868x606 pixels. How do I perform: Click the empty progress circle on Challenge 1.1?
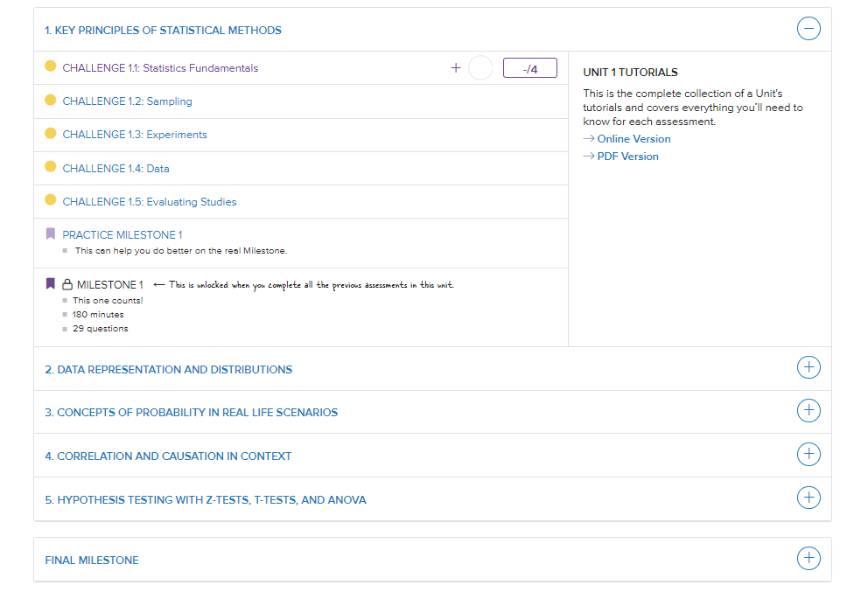pos(480,68)
